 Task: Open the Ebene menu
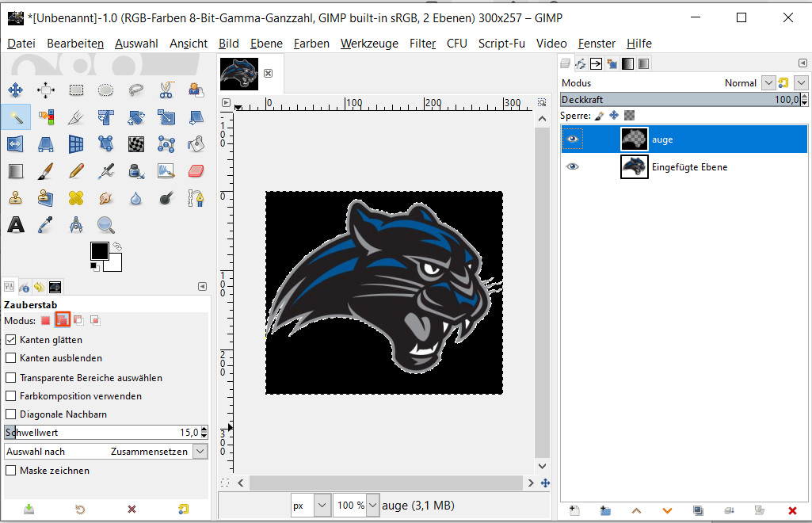point(266,44)
